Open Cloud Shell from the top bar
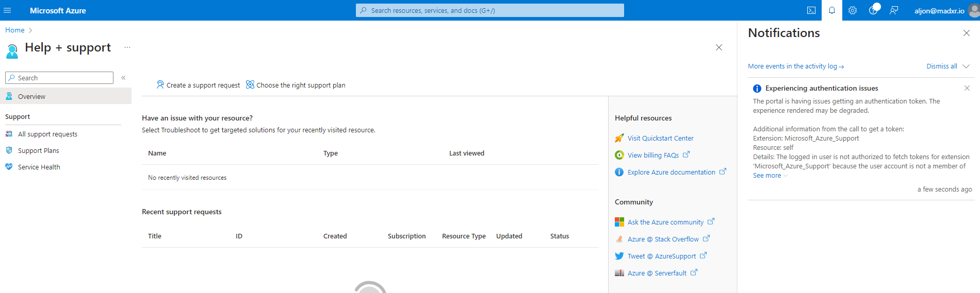This screenshot has height=293, width=980. tap(811, 10)
